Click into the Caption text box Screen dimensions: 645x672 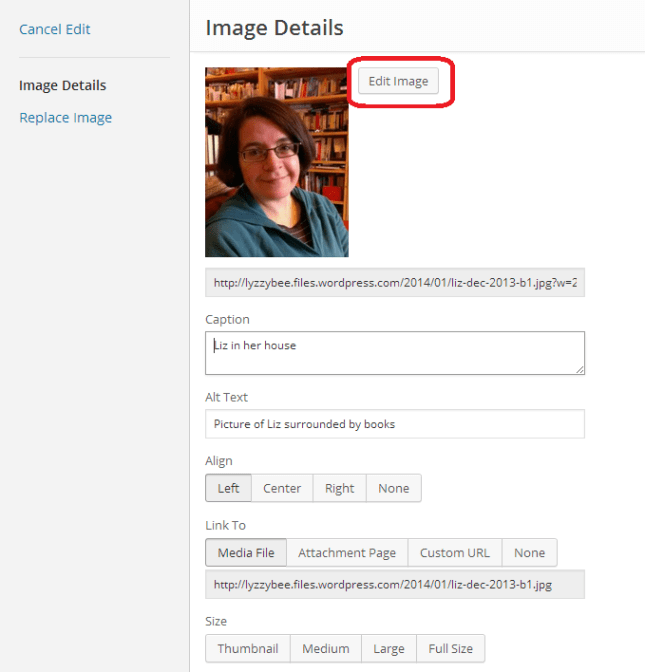pos(394,353)
